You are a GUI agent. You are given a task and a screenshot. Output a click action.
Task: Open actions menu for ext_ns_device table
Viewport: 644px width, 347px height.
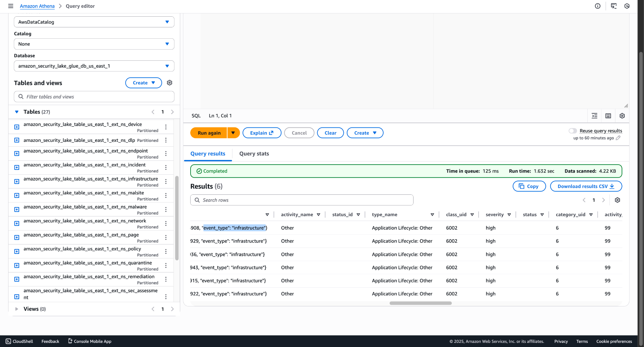(166, 127)
